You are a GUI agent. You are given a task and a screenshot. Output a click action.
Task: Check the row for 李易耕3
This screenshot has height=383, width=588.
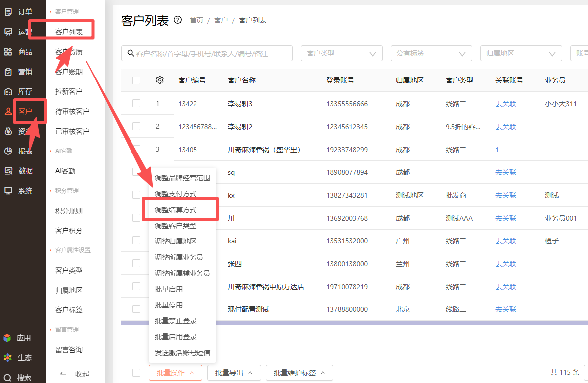coord(136,103)
